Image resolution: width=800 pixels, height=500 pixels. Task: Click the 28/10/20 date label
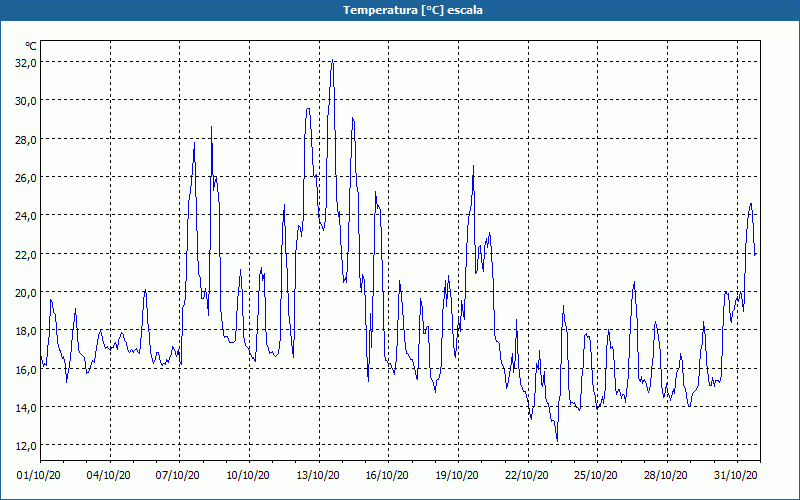point(665,475)
